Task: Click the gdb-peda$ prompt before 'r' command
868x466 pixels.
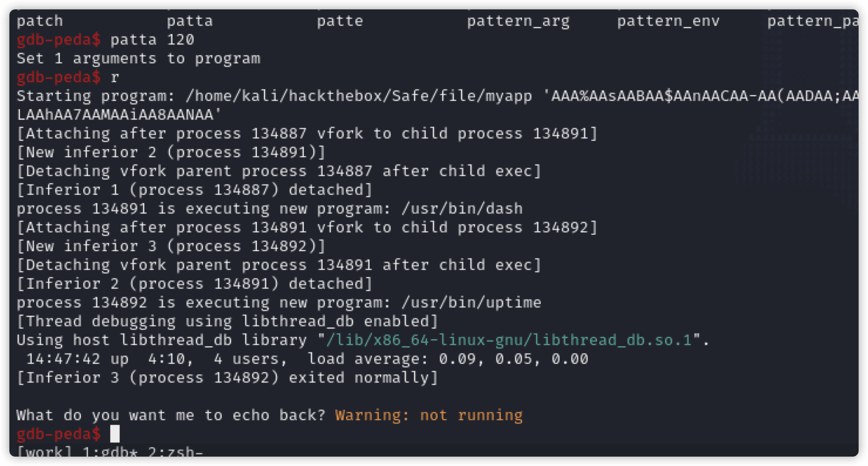Action: click(x=58, y=77)
